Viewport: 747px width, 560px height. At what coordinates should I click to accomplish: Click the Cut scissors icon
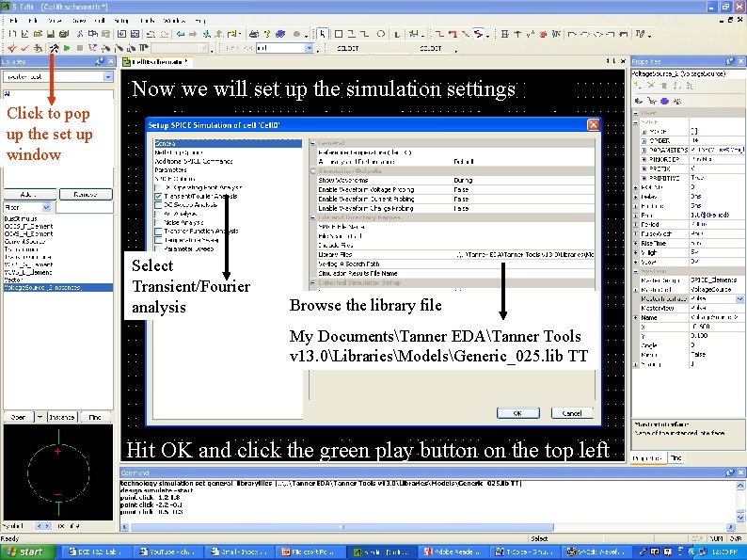tap(80, 34)
